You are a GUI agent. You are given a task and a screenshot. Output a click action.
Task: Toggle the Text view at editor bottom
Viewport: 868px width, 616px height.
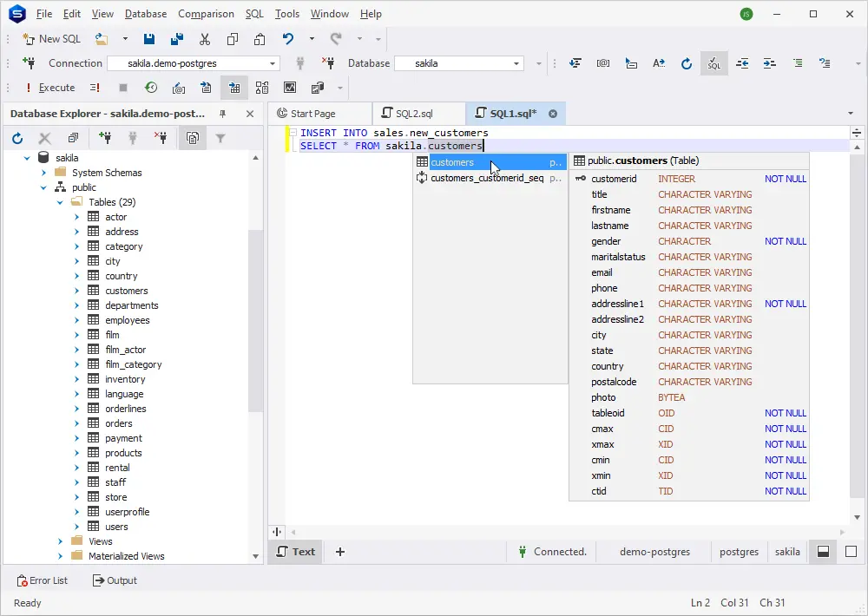[295, 552]
